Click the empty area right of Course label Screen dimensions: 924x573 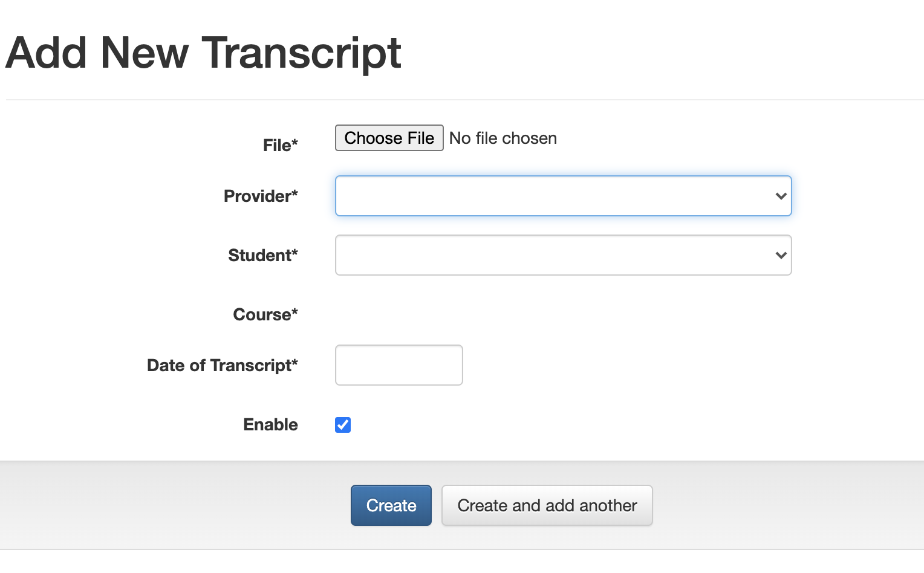(544, 314)
